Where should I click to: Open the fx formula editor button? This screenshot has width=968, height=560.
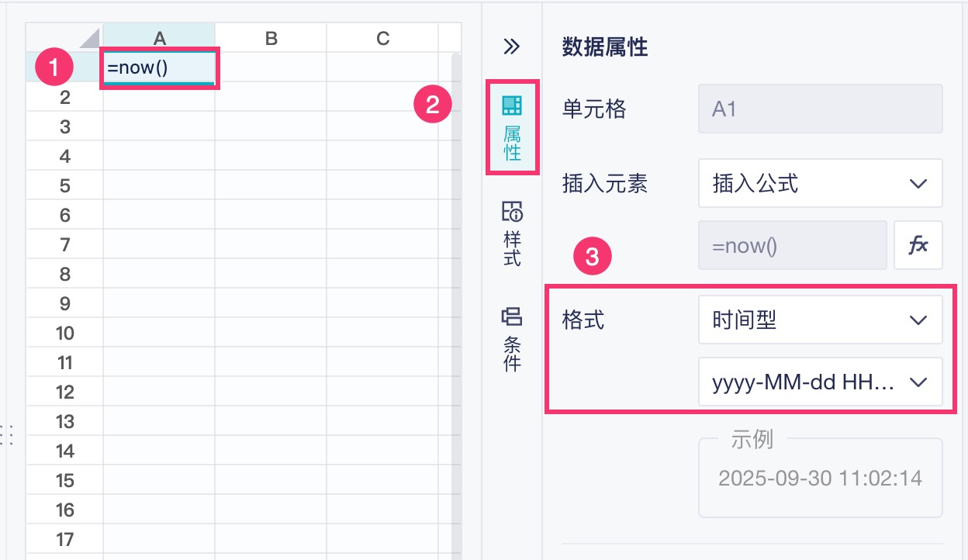918,245
